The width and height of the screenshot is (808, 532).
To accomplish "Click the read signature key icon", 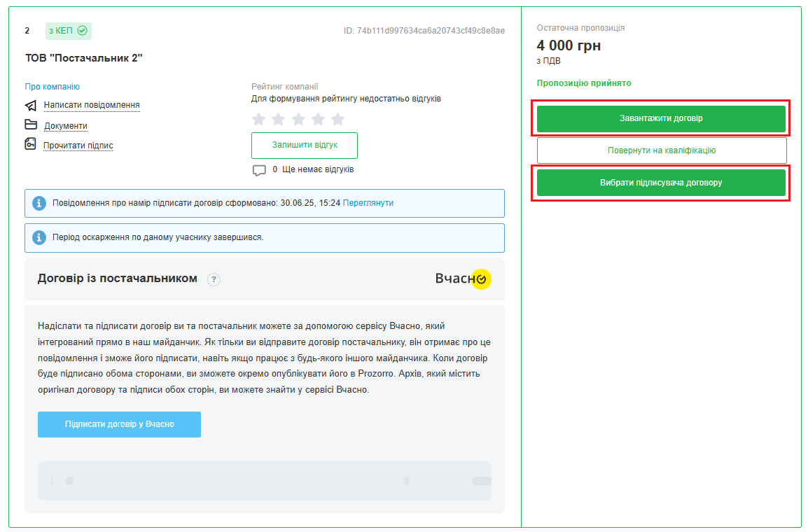I will [x=30, y=145].
